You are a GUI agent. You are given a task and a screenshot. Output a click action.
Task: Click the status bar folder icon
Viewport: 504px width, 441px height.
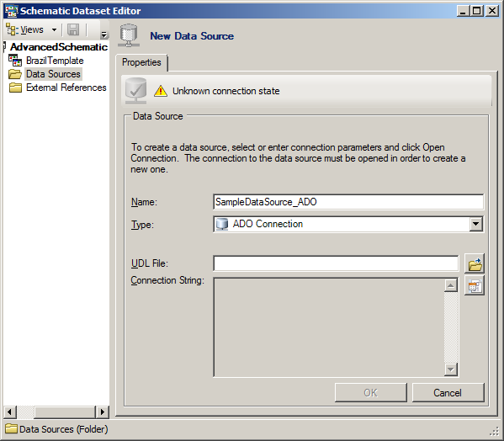pyautogui.click(x=11, y=428)
